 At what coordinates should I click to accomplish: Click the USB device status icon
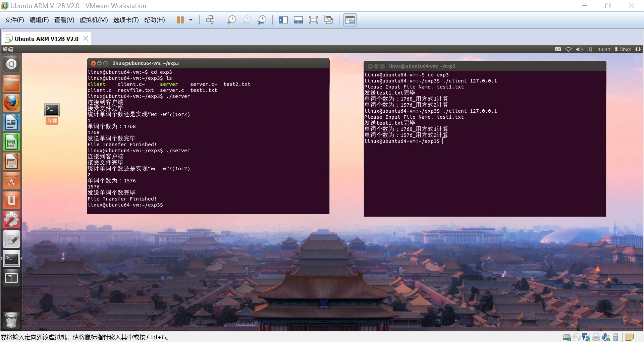(x=615, y=337)
